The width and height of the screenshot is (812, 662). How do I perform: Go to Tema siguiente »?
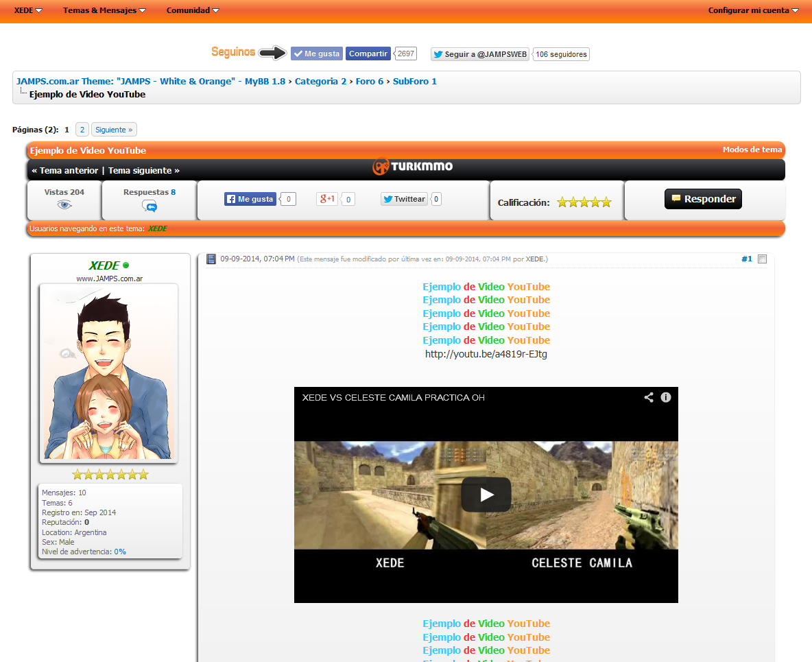[144, 170]
